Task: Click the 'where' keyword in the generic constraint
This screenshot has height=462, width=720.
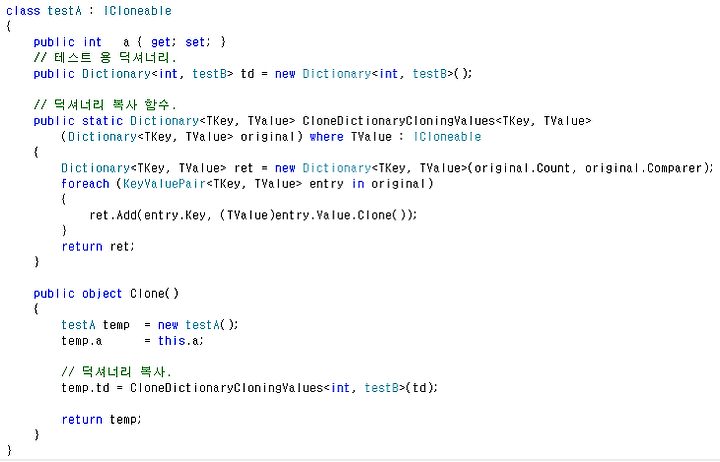Action: pyautogui.click(x=326, y=136)
